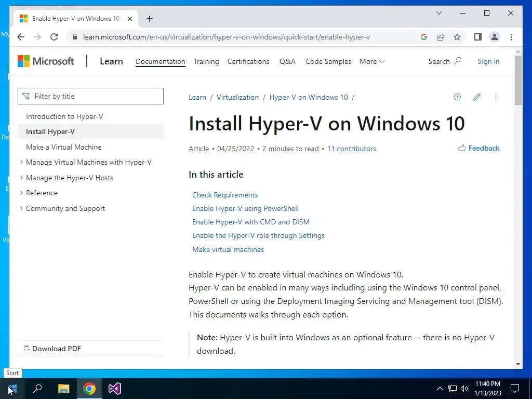Open Introduction to Hyper-V
Image resolution: width=532 pixels, height=399 pixels.
[64, 116]
